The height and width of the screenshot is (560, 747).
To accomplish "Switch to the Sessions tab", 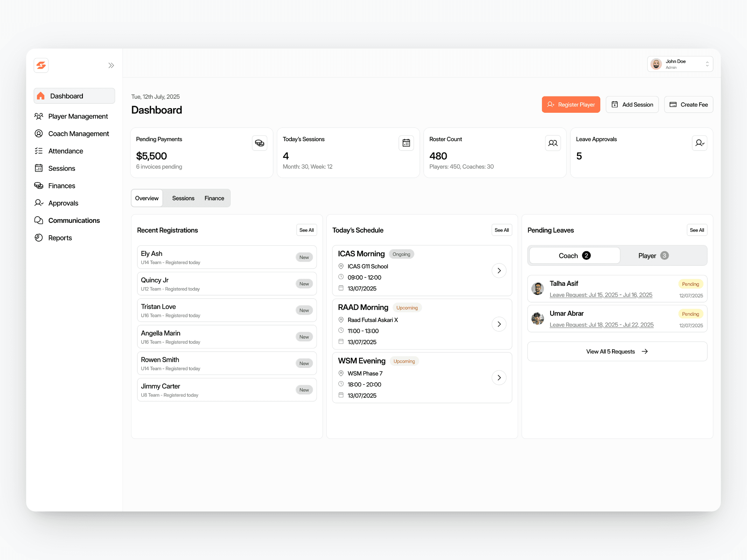I will pos(183,198).
